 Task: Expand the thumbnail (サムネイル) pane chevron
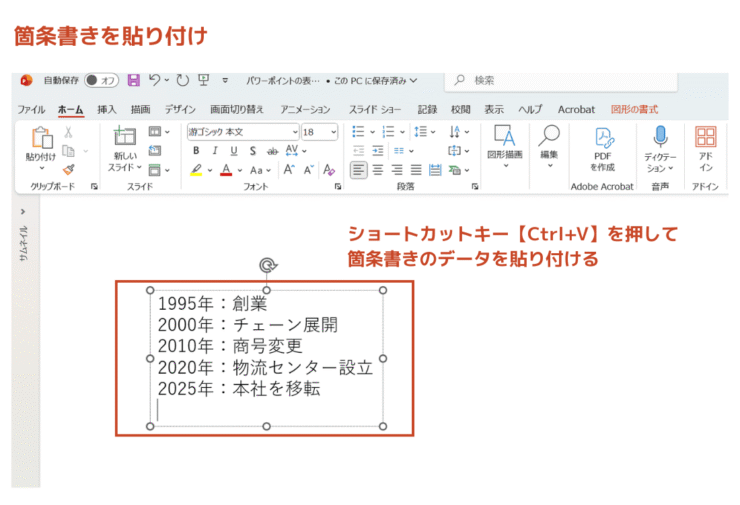[23, 211]
